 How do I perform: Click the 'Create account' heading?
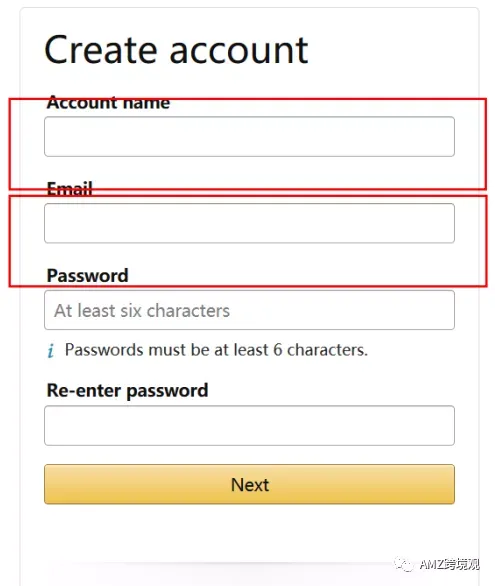pyautogui.click(x=176, y=50)
